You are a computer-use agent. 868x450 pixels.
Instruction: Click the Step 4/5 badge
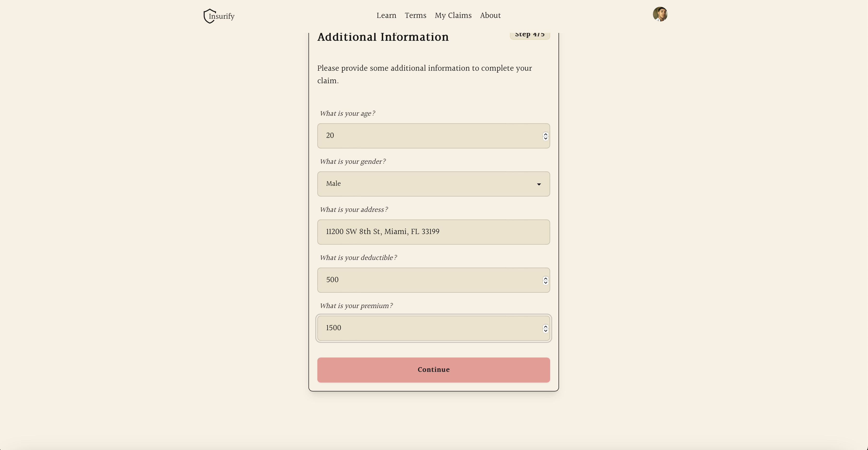pyautogui.click(x=529, y=35)
